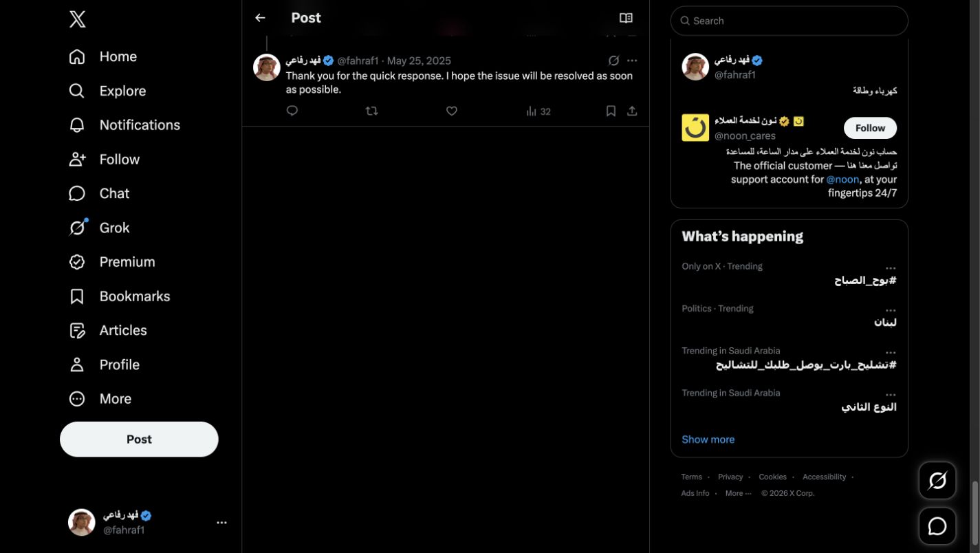Open Grok action icon on post
This screenshot has width=980, height=553.
[614, 61]
